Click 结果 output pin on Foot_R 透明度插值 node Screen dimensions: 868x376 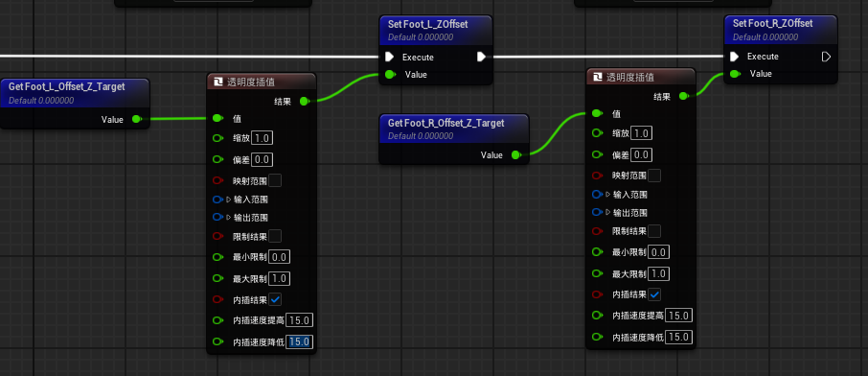(683, 96)
